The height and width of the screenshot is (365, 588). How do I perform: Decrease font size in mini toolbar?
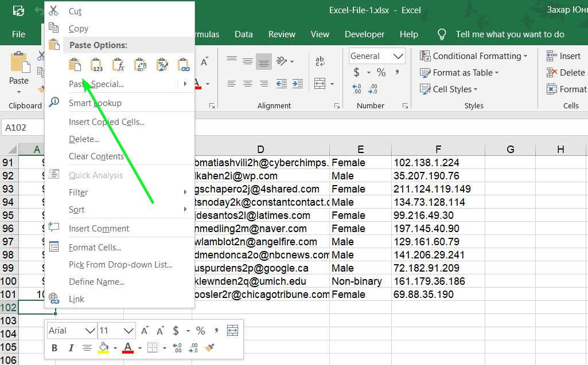click(161, 331)
